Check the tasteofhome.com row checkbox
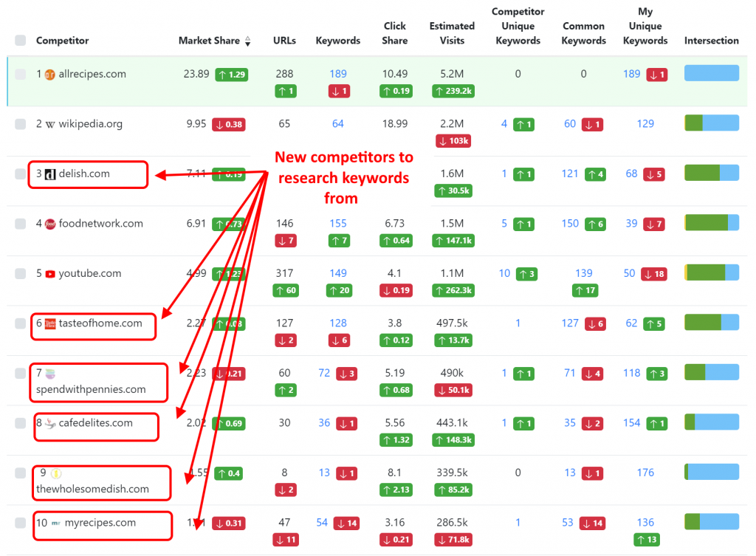This screenshot has height=556, width=756. 20,323
